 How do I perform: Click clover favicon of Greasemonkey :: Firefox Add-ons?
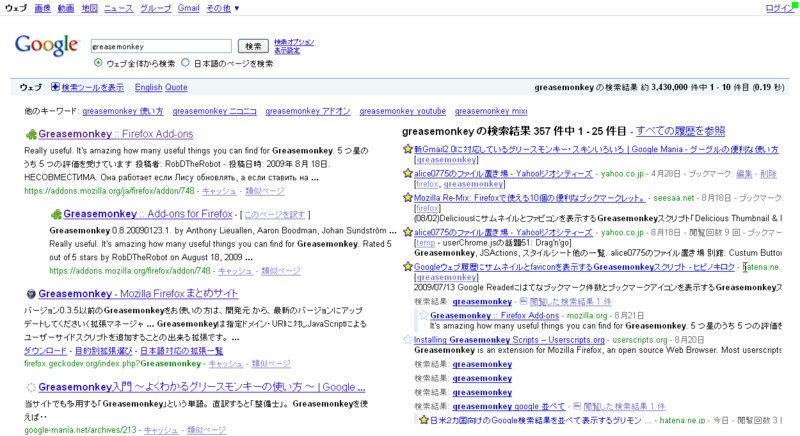31,134
